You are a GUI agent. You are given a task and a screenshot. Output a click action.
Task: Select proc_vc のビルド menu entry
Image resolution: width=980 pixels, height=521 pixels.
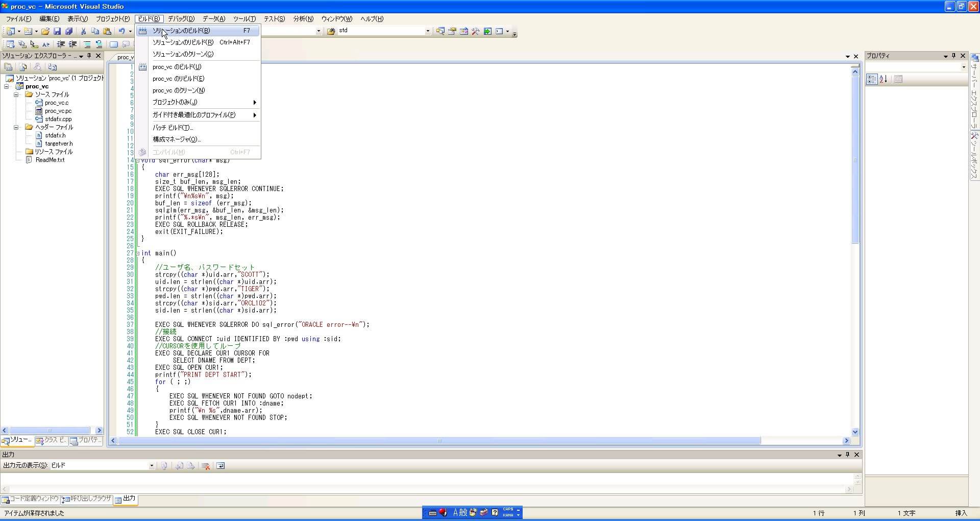coord(199,67)
